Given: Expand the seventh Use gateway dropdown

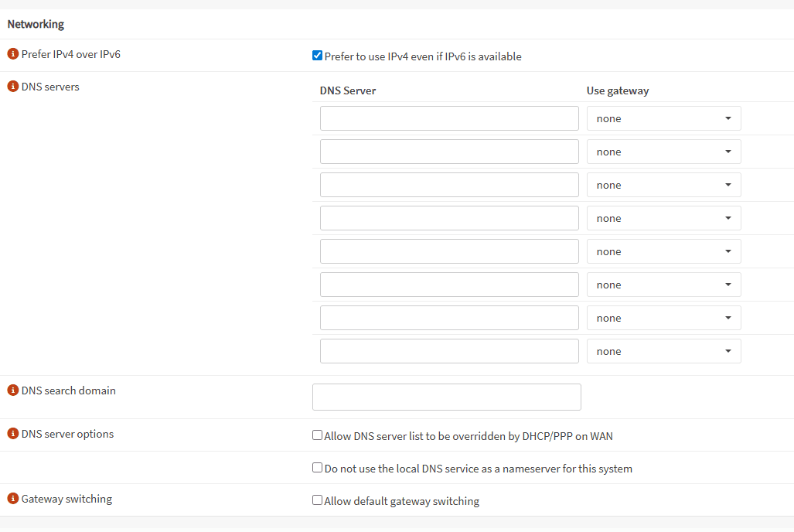Looking at the screenshot, I should tap(663, 318).
